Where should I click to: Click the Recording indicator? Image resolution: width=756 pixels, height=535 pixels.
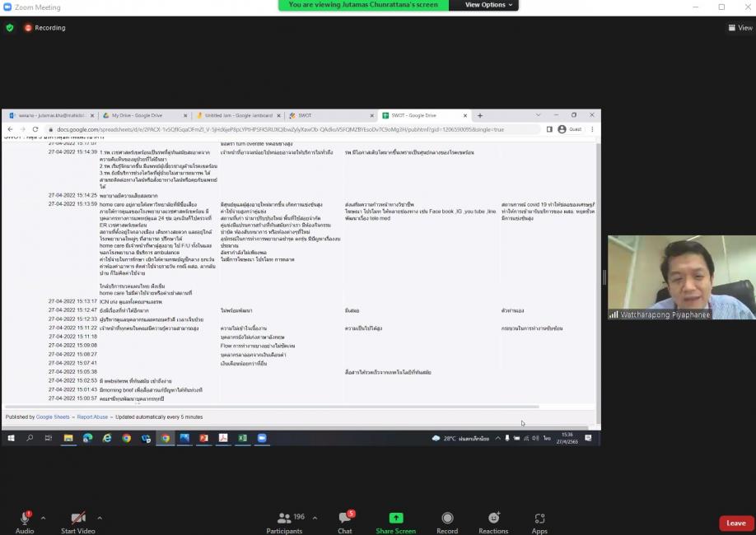click(45, 27)
